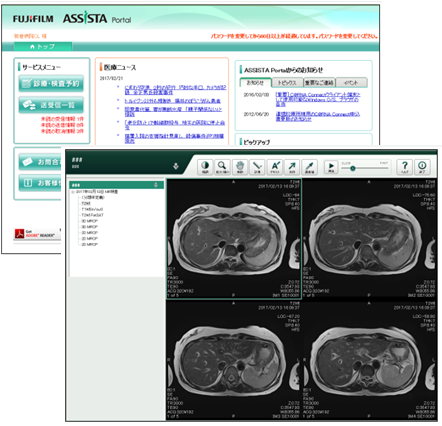Viewport: 442px width, 426px height.
Task: Select the lower-right MRI slice image
Action: coord(369,360)
